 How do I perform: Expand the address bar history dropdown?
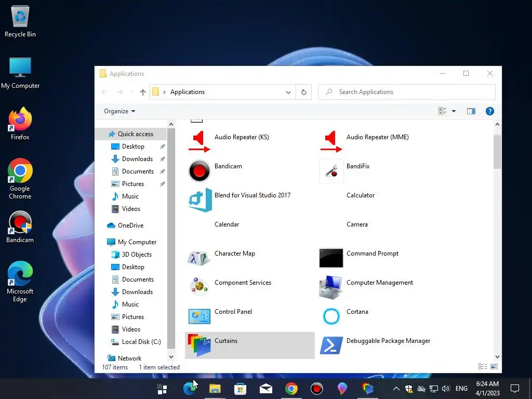[288, 92]
